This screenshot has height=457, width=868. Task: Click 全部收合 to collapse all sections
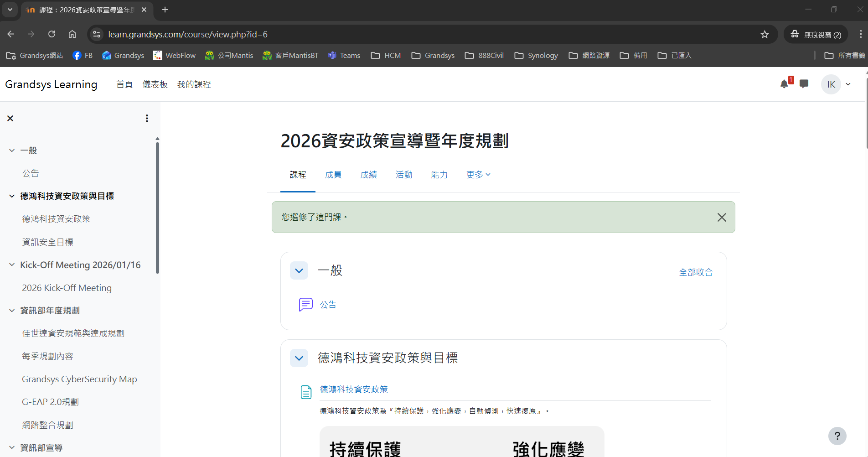pos(696,271)
